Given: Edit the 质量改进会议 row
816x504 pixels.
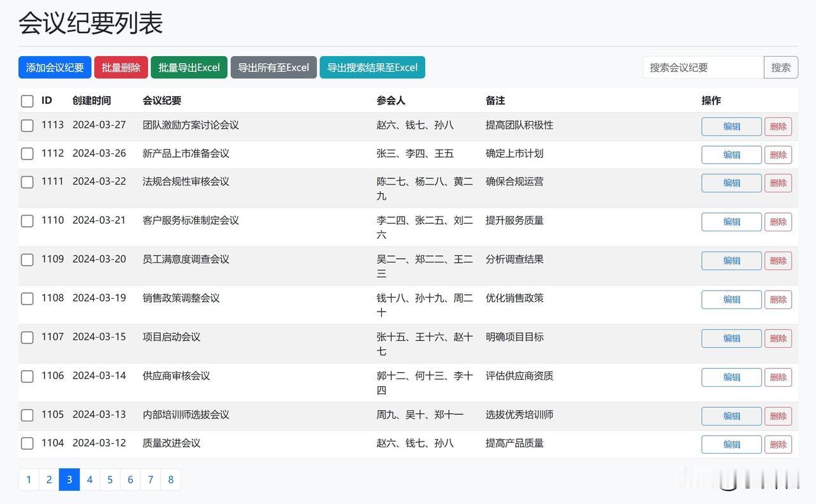Looking at the screenshot, I should tap(731, 444).
